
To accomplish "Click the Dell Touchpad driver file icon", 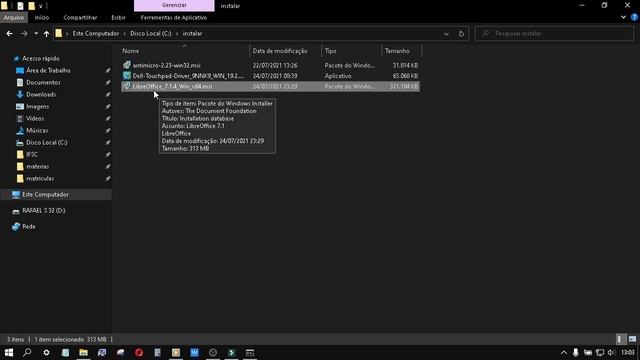I will tap(127, 76).
